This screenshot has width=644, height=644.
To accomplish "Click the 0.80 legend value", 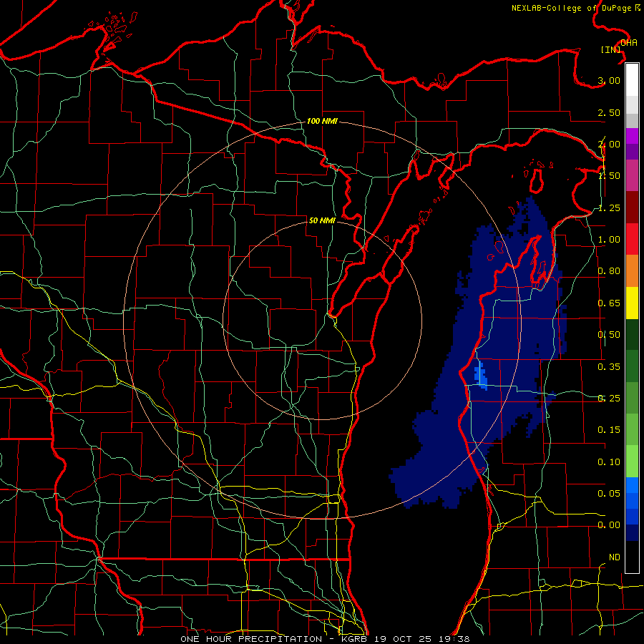I will 609,271.
